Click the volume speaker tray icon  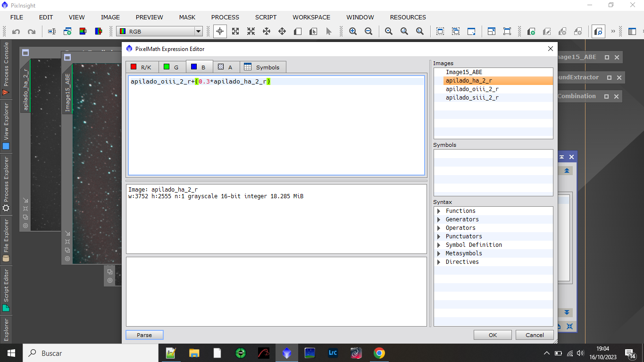coord(580,353)
